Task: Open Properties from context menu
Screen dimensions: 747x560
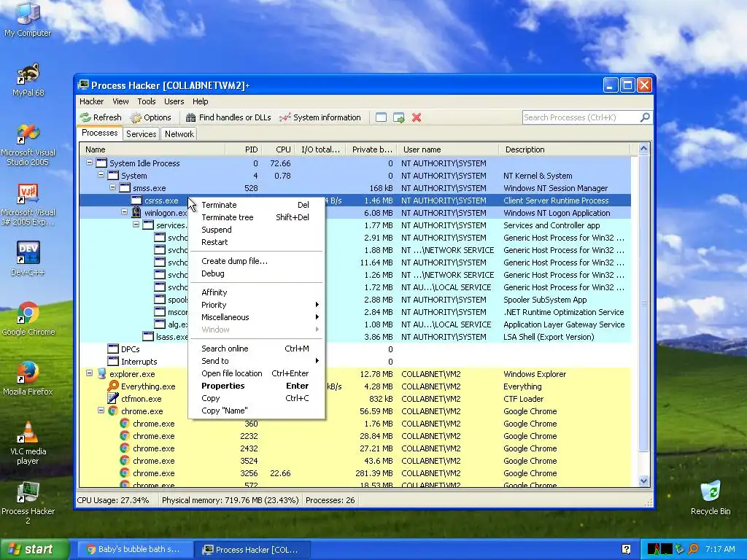Action: pos(256,386)
